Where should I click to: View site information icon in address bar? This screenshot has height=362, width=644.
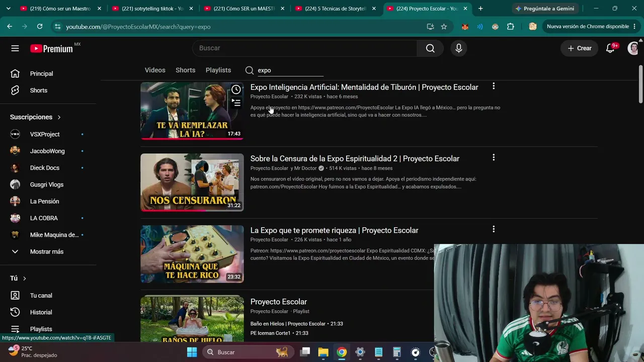[x=57, y=27]
